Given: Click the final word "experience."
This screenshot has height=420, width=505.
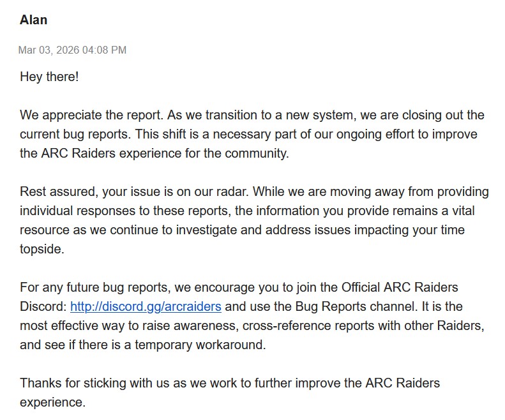Looking at the screenshot, I should point(52,403).
